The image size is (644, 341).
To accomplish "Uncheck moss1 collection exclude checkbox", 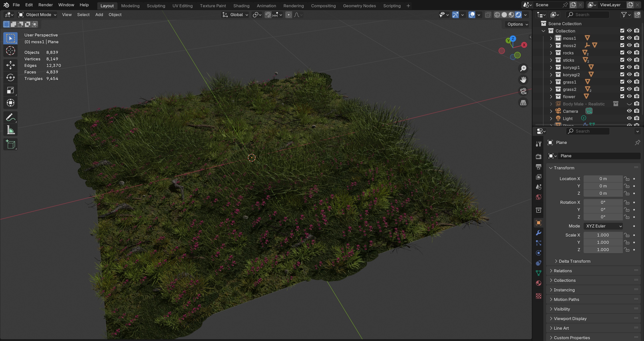I will click(622, 38).
